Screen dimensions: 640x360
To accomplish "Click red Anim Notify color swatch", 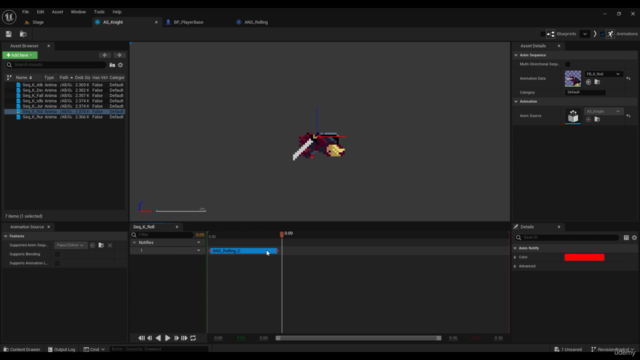I will click(x=584, y=258).
